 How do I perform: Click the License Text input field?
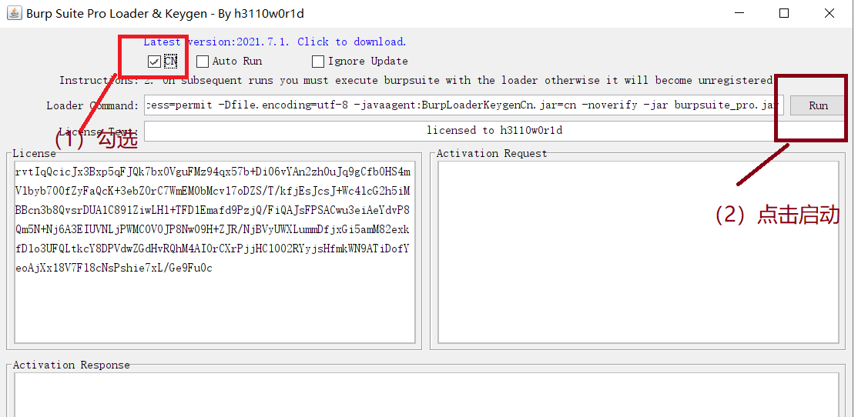494,131
